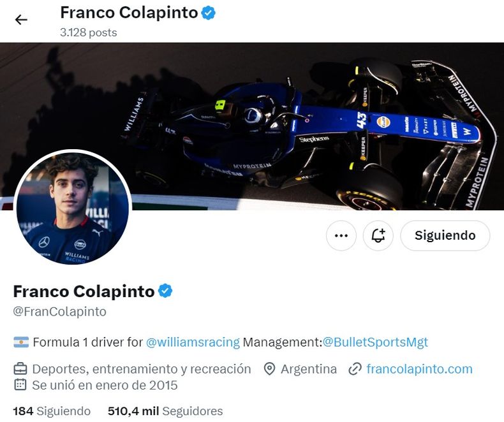The height and width of the screenshot is (422, 504).
Task: Click the Siguiendo button to unfollow
Action: click(445, 236)
